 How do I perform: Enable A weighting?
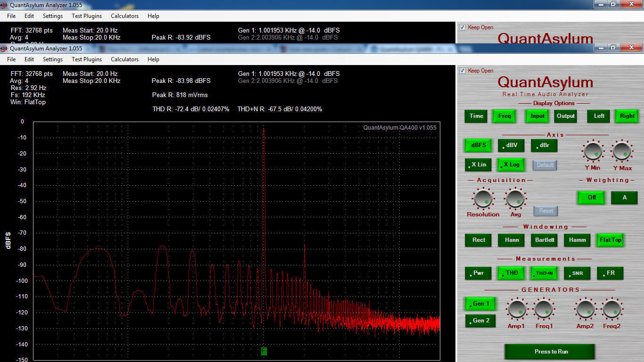(x=624, y=197)
